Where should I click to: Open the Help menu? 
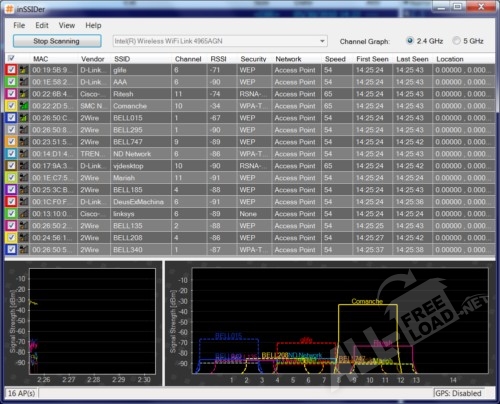tap(93, 25)
